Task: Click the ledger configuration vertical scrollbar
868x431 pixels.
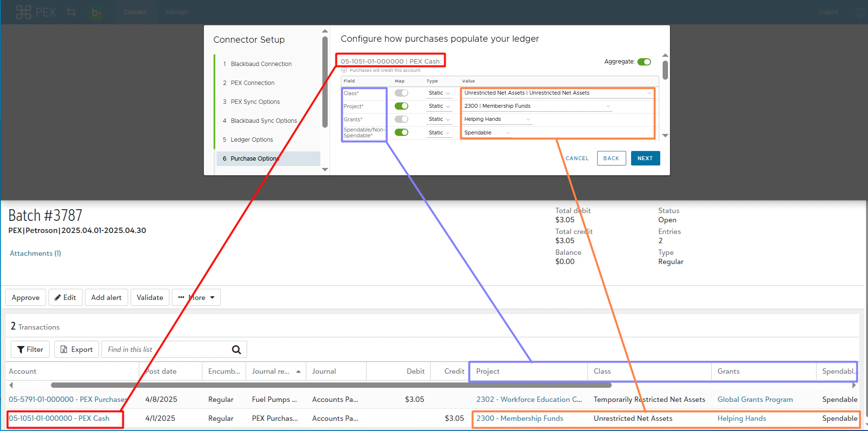Action: pyautogui.click(x=665, y=69)
